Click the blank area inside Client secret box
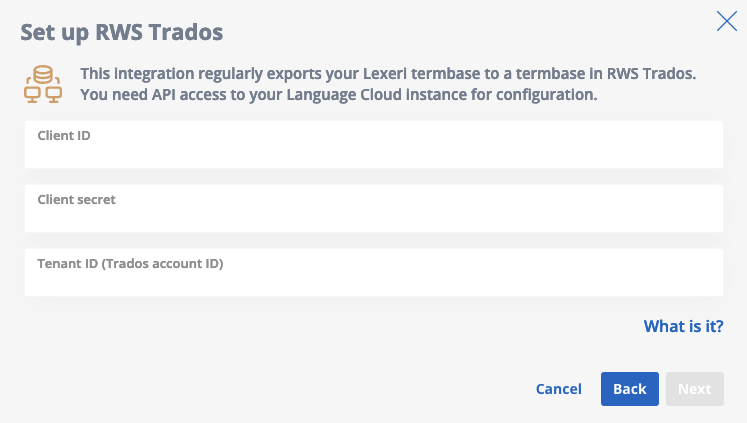Viewport: 747px width, 423px height. [x=374, y=219]
